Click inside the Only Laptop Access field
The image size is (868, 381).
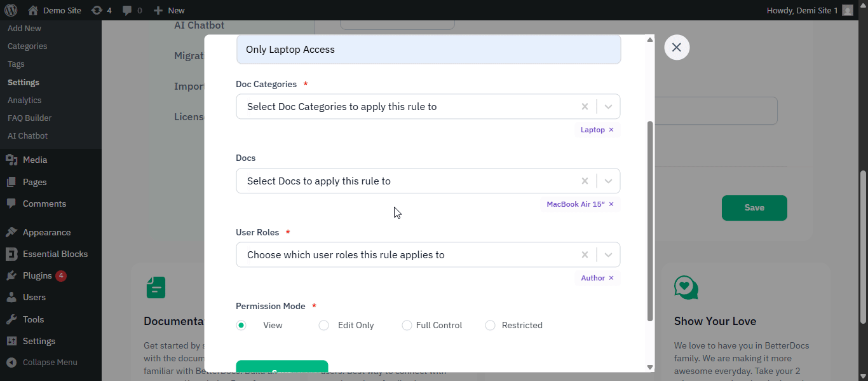point(428,49)
